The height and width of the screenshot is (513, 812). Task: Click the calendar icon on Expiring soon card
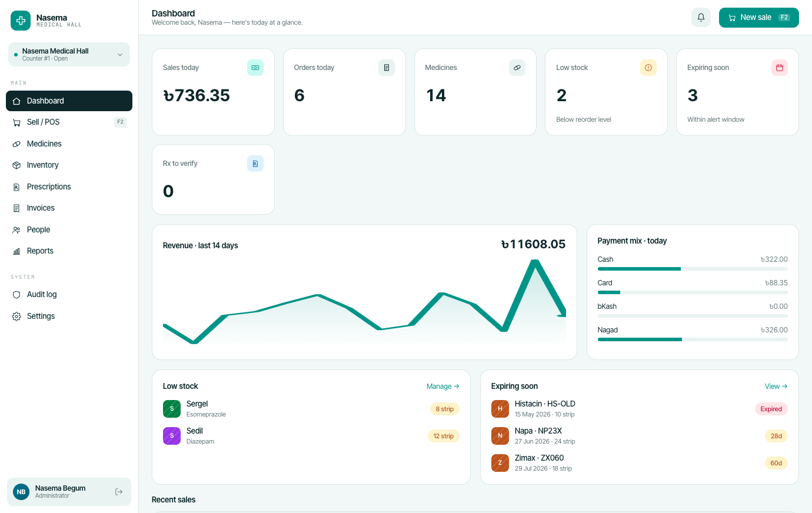(780, 68)
